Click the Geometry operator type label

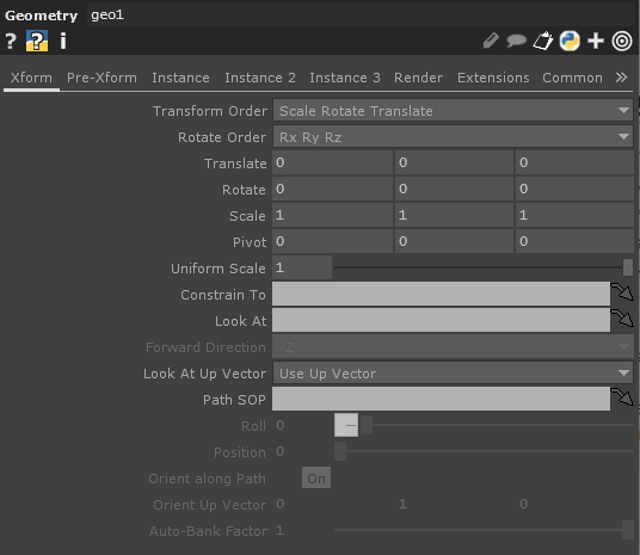41,16
